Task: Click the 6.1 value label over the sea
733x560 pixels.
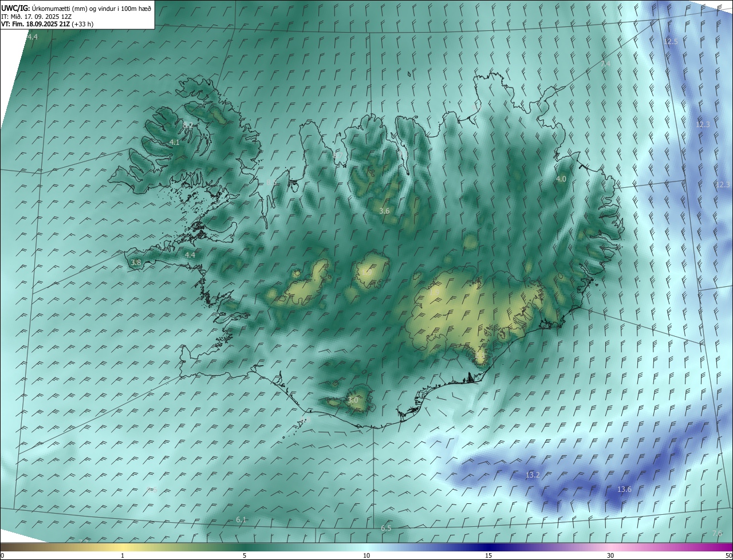Action: (x=241, y=519)
